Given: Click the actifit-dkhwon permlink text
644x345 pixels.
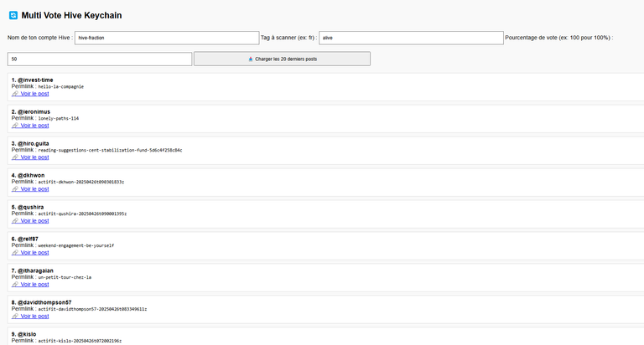Looking at the screenshot, I should [x=80, y=182].
